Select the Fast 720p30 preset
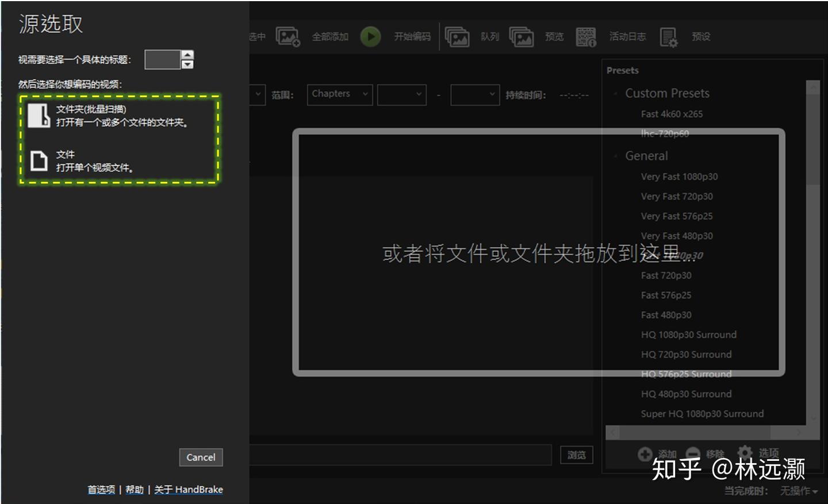828x504 pixels. 666,275
